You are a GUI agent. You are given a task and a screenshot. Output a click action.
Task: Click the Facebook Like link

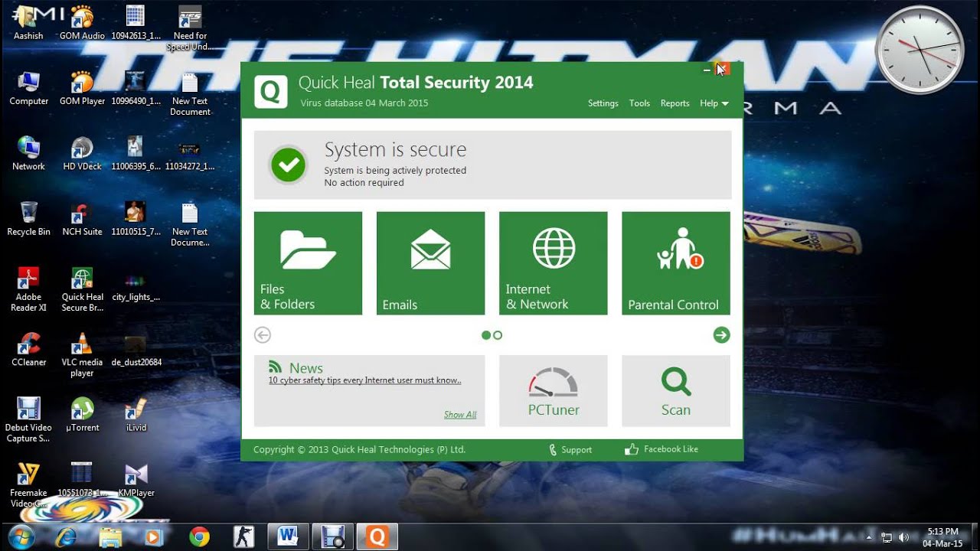pyautogui.click(x=662, y=449)
